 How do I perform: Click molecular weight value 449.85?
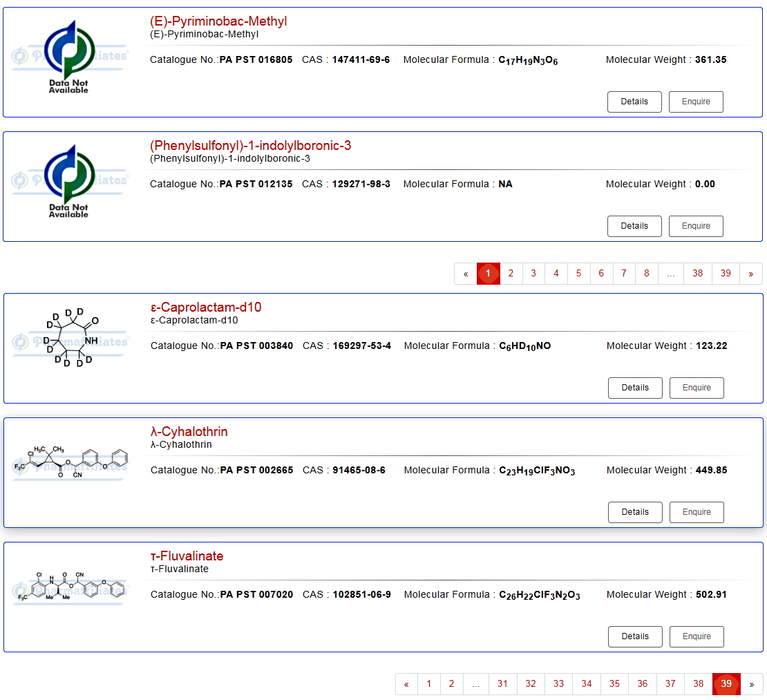tap(711, 470)
